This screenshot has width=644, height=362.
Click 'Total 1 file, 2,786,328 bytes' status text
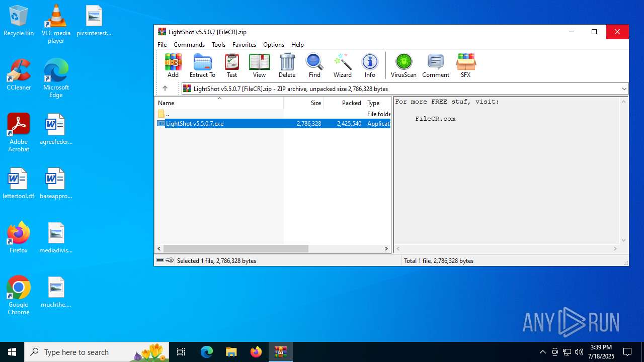(x=439, y=260)
